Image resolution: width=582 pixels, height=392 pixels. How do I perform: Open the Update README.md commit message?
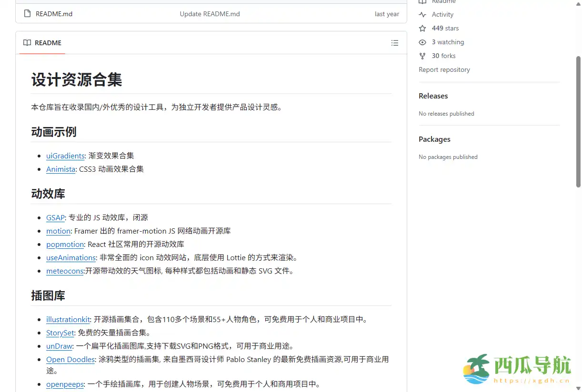tap(210, 14)
